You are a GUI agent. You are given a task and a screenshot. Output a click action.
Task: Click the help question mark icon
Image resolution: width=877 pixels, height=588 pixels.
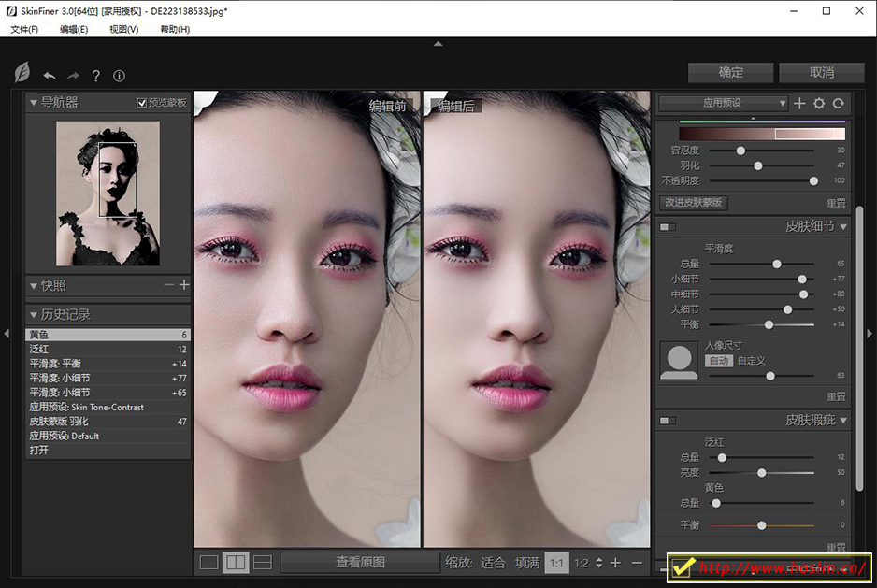95,76
